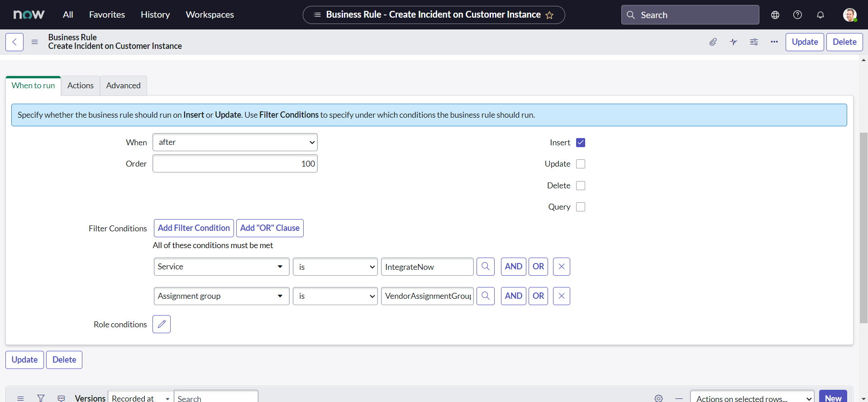Check the Query checkbox
Screen dimensions: 868x402
coord(581,207)
